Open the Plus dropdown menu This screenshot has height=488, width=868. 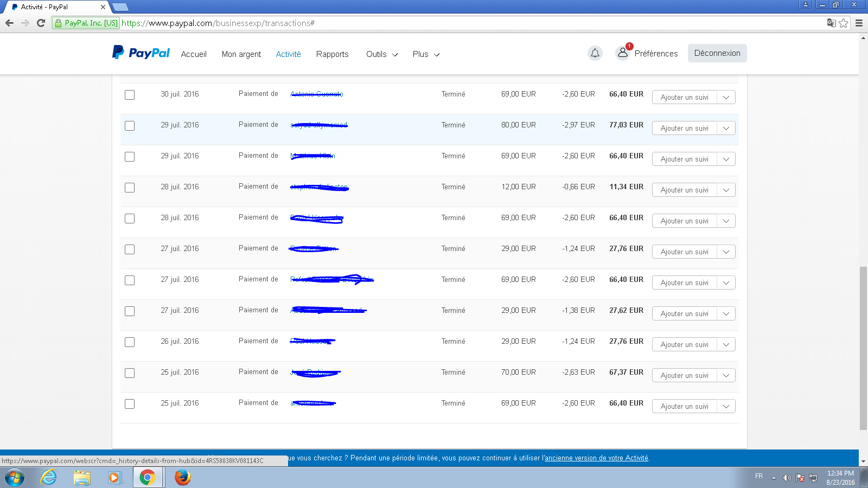[x=426, y=54]
